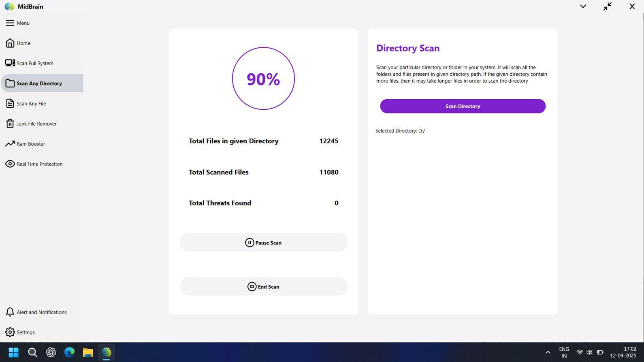Launch Microsoft Edge from taskbar
The image size is (644, 362).
click(x=69, y=352)
